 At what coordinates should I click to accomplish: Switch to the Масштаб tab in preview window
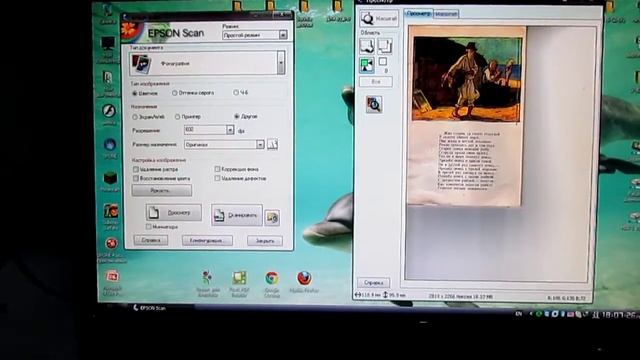446,14
